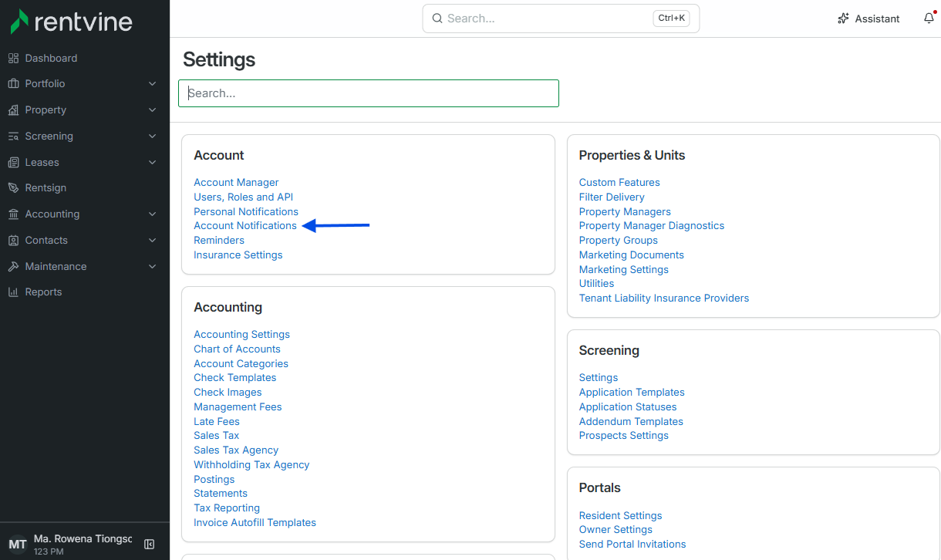This screenshot has width=941, height=560.
Task: Open Property Manager Diagnostics link
Action: 652,225
